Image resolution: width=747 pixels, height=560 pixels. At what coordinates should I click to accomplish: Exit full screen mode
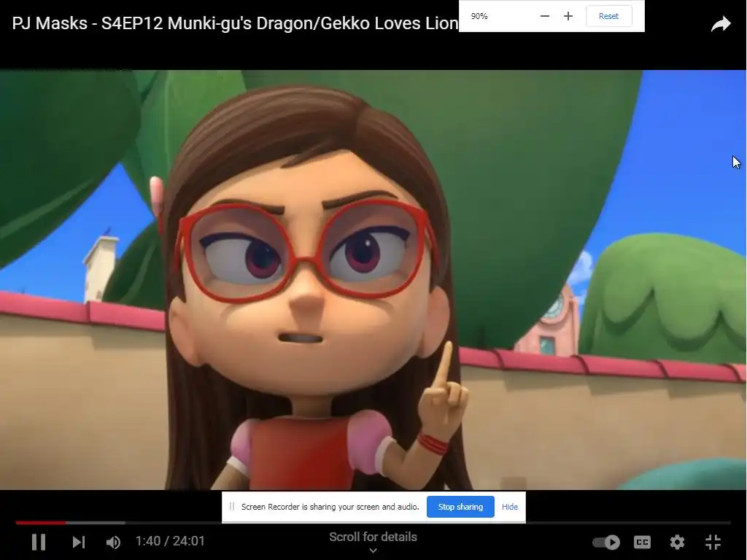pyautogui.click(x=713, y=542)
